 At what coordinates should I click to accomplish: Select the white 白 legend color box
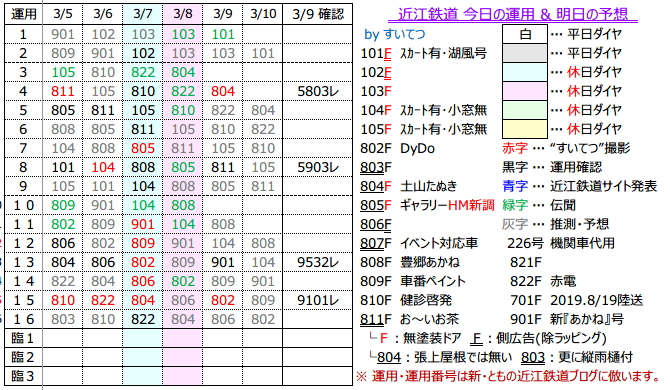click(x=525, y=34)
